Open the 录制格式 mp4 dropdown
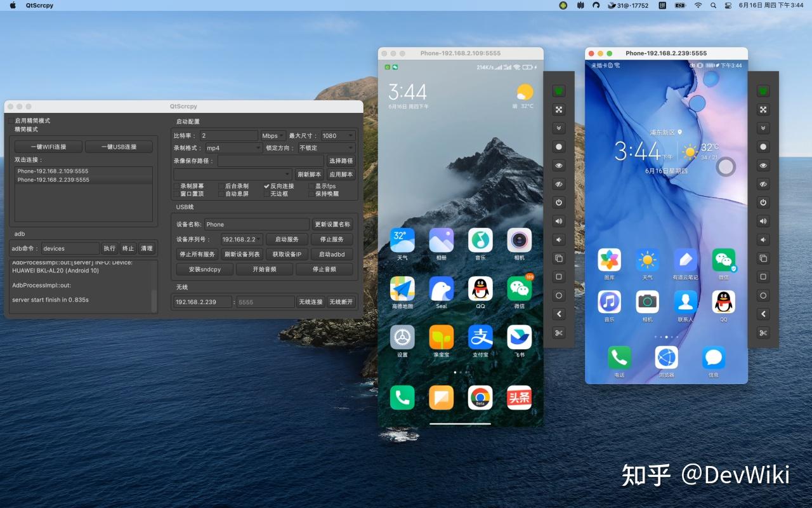The width and height of the screenshot is (812, 508). click(233, 148)
